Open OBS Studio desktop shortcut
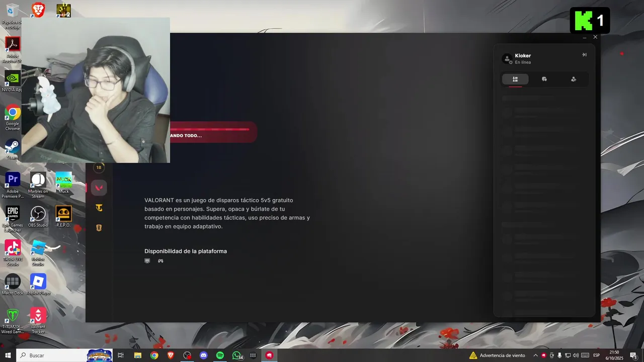Image resolution: width=644 pixels, height=362 pixels. 38,217
